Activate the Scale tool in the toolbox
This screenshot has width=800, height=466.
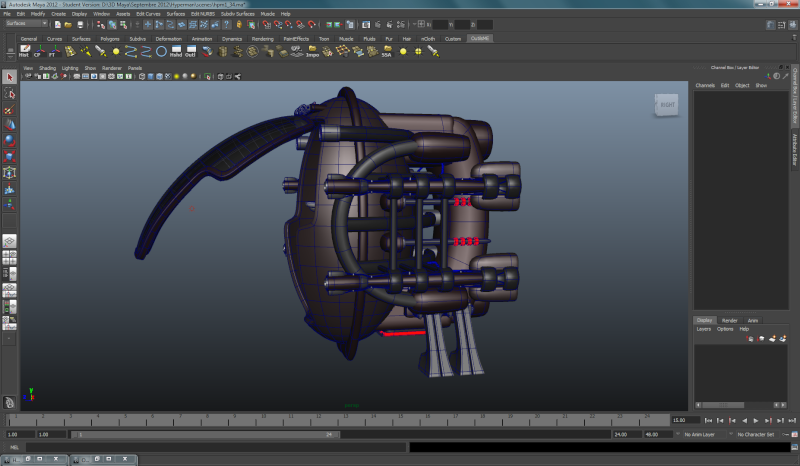(9, 156)
